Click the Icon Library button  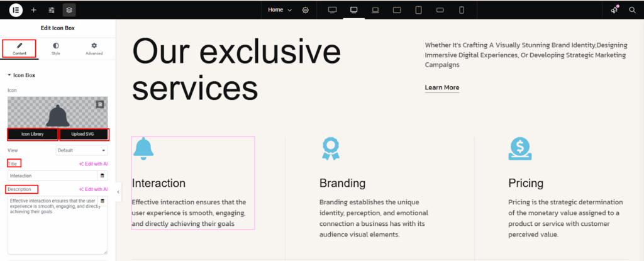pyautogui.click(x=33, y=135)
